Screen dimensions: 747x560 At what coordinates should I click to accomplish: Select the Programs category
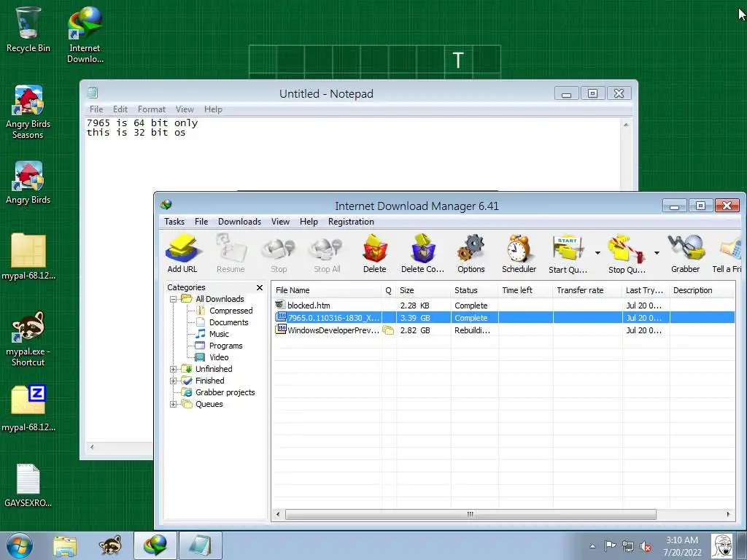point(220,346)
